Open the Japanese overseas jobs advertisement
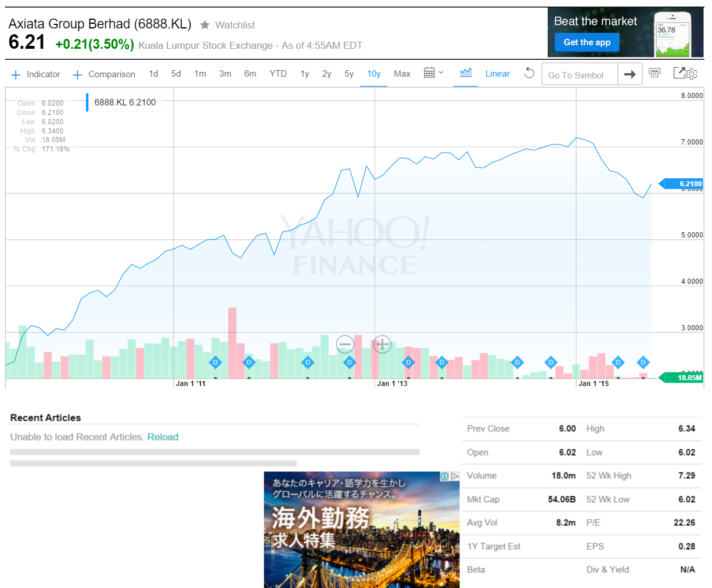Viewport: 712px width, 588px height. (x=361, y=530)
